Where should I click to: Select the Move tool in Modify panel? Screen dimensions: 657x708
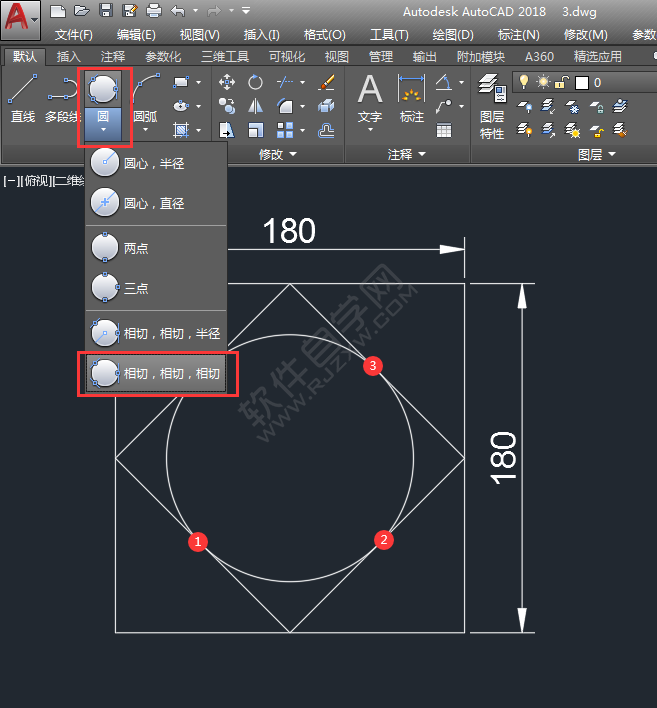[227, 82]
